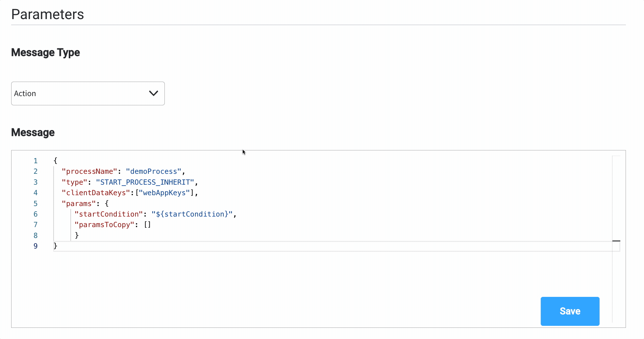The image size is (644, 339).
Task: Click the "demoProcess" string value
Action: click(154, 171)
